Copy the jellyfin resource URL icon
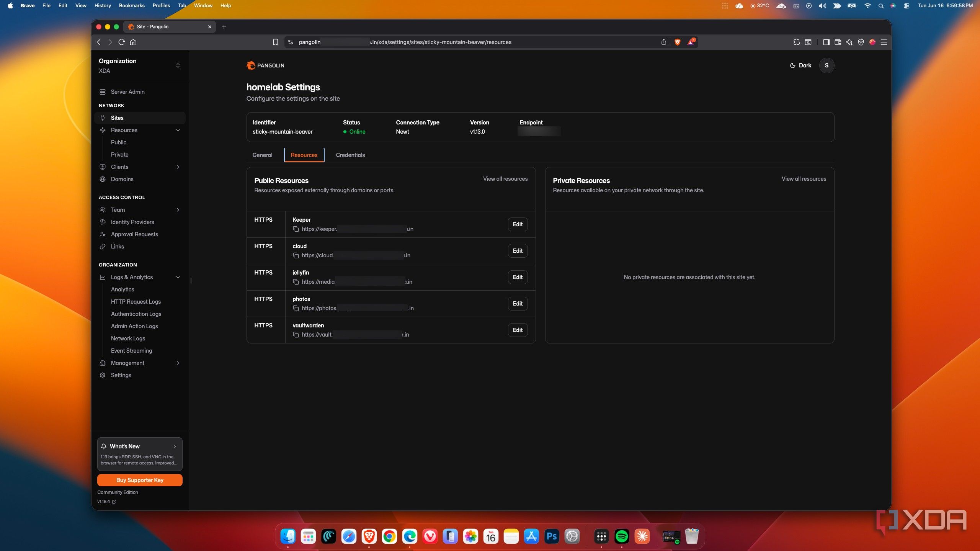The width and height of the screenshot is (980, 551). click(296, 282)
